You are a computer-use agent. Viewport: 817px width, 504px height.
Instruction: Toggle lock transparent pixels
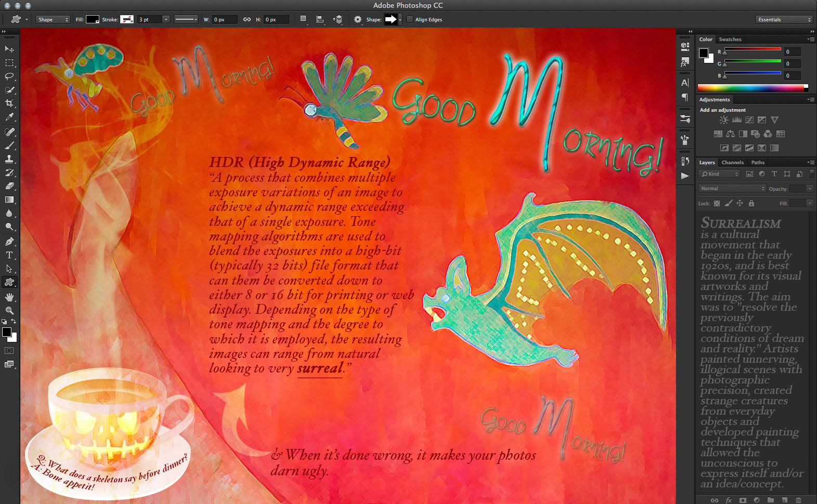pos(717,203)
